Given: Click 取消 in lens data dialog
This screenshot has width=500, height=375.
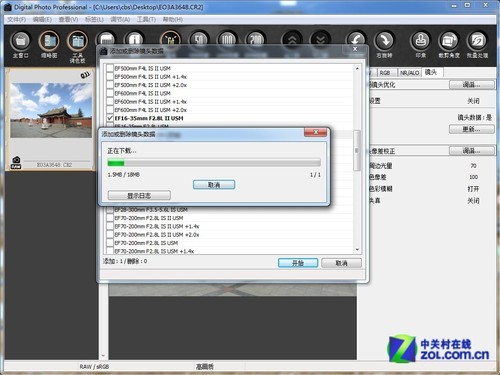Looking at the screenshot, I should (341, 263).
